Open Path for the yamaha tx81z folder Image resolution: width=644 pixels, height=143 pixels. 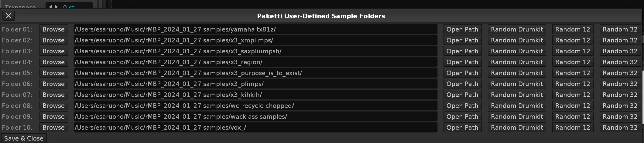pyautogui.click(x=462, y=29)
